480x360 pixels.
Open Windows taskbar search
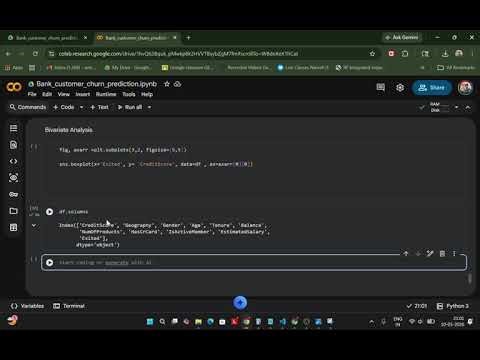coord(162,321)
